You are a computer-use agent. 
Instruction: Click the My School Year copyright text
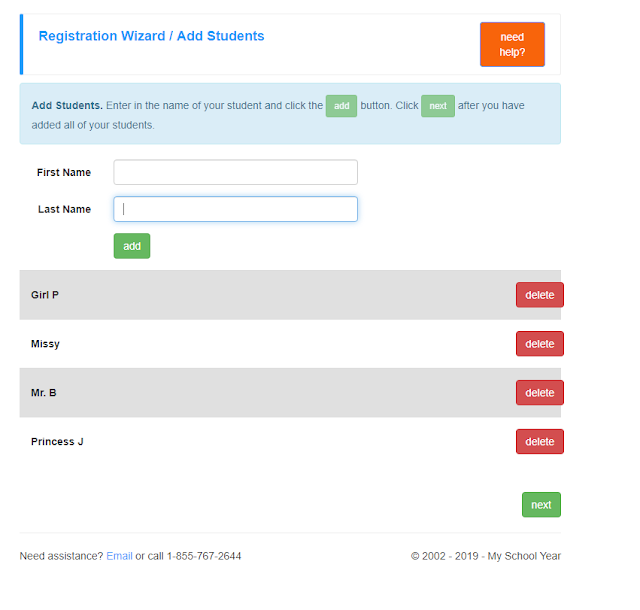click(486, 556)
